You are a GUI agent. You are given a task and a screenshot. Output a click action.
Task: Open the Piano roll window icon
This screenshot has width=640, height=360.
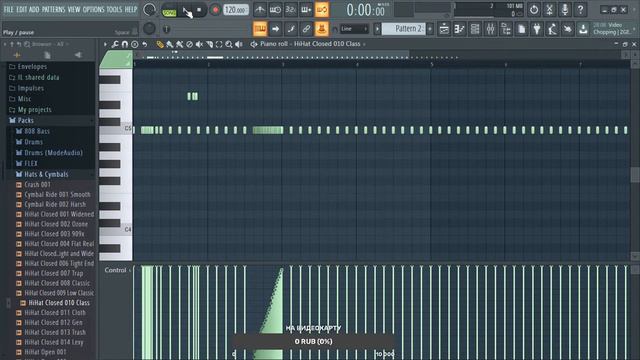(x=460, y=29)
